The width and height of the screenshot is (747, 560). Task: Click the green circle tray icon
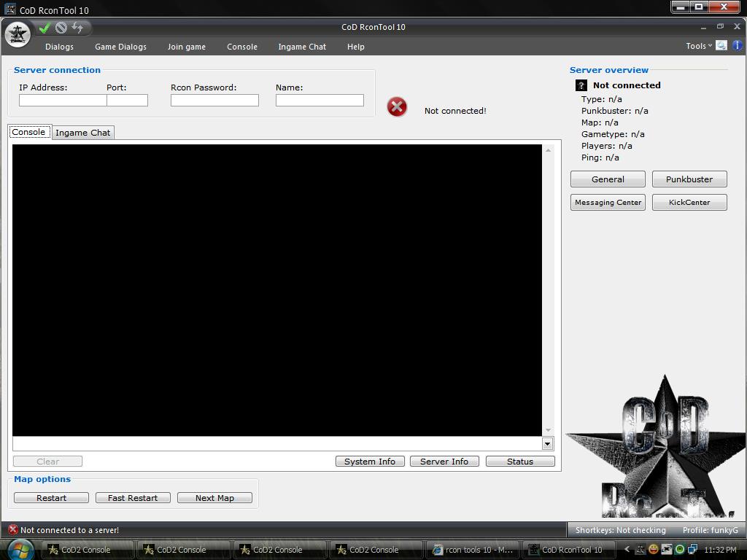[680, 549]
